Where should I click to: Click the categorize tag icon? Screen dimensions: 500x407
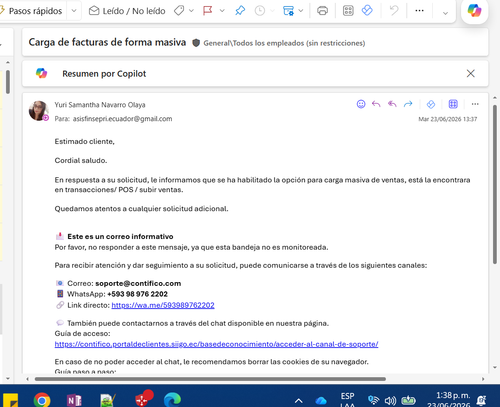pos(179,11)
